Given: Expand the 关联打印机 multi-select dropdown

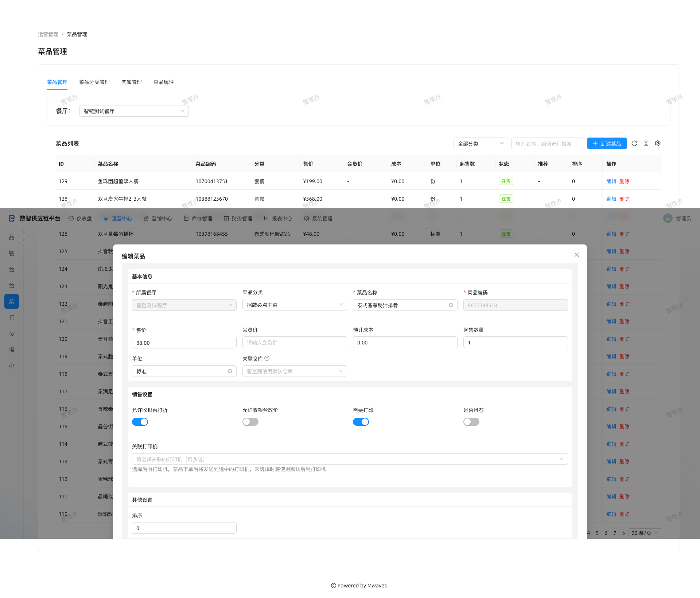Looking at the screenshot, I should [x=350, y=459].
